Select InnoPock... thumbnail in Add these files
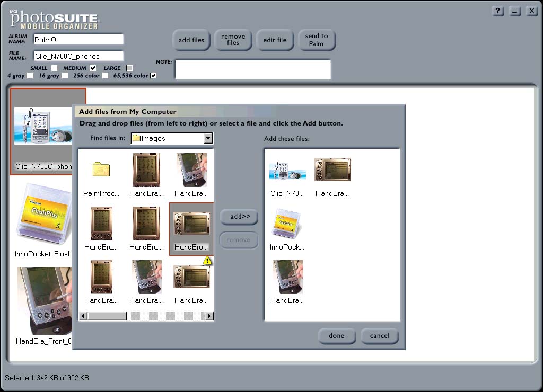 click(287, 224)
